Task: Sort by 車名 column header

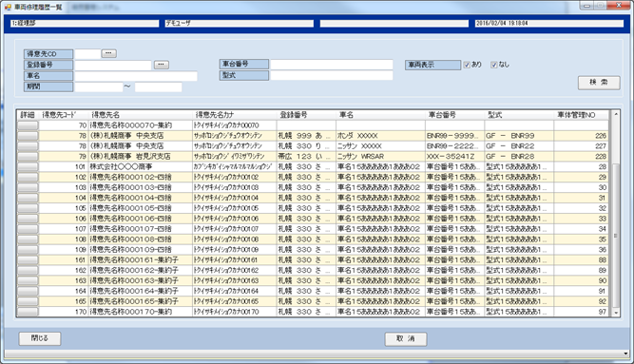Action: [380, 115]
